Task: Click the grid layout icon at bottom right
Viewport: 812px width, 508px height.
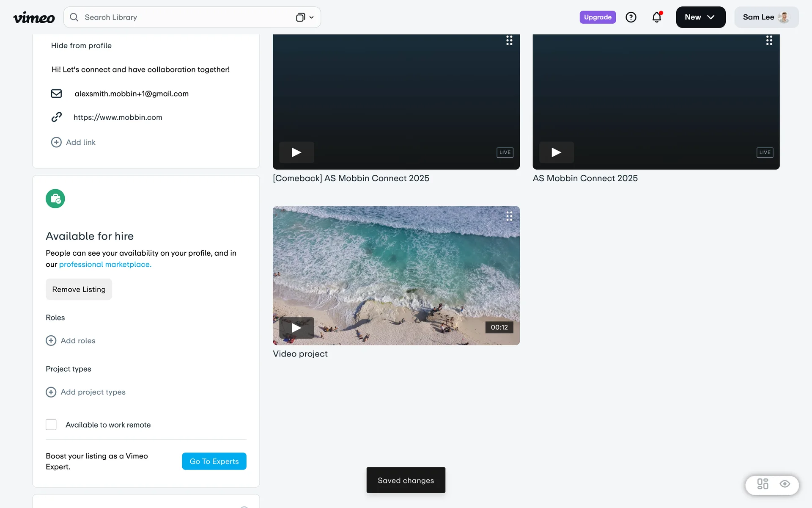Action: [x=763, y=484]
